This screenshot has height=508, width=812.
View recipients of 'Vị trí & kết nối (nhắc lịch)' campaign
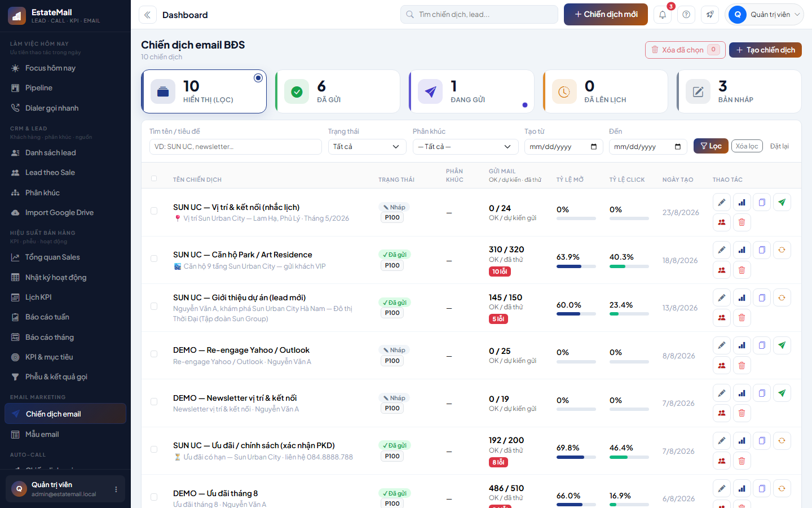click(x=722, y=222)
